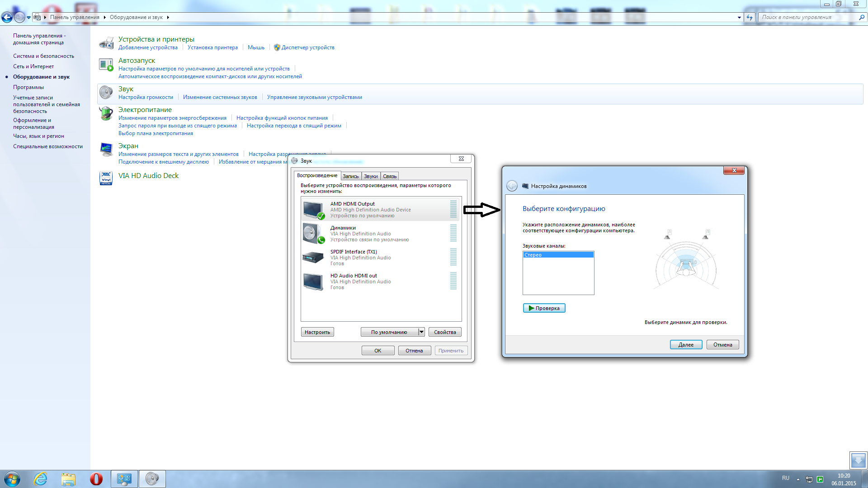Open the VIA HD Audio Deck icon

[106, 178]
